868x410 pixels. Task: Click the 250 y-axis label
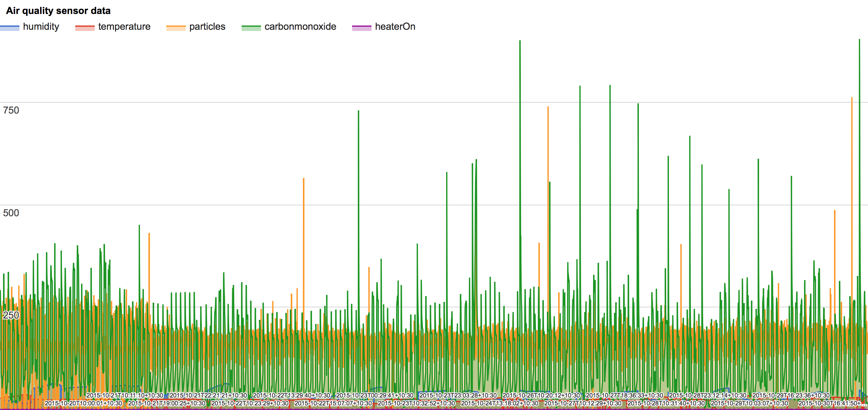[x=11, y=315]
